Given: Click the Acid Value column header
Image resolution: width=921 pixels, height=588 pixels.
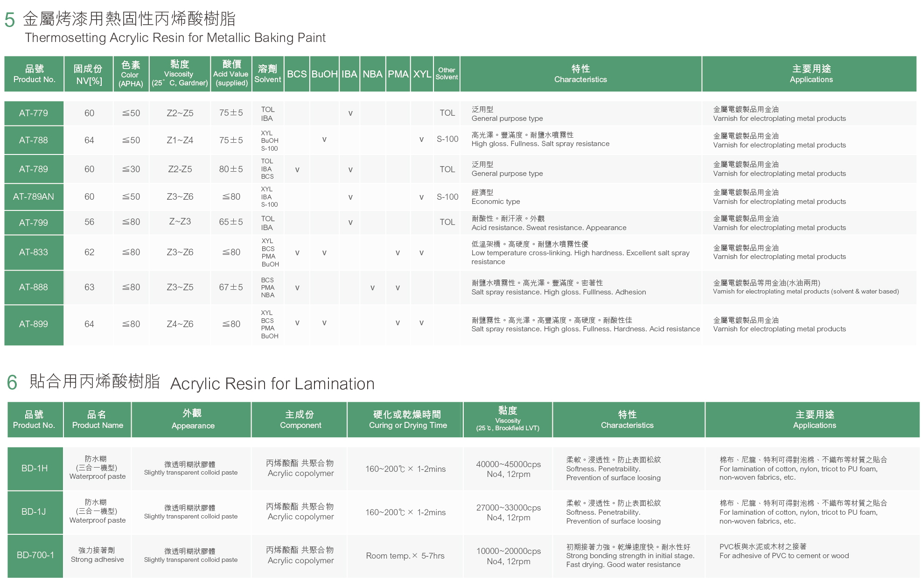Looking at the screenshot, I should 231,74.
